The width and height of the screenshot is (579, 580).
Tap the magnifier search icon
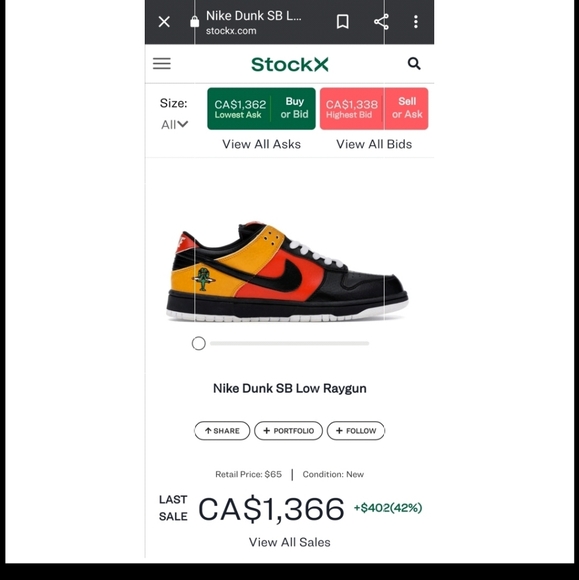coord(414,64)
